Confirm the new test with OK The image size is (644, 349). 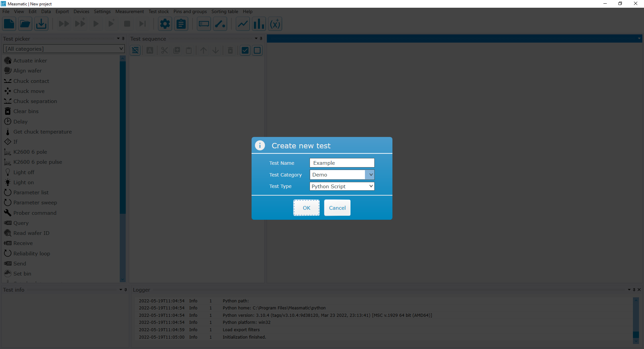[x=307, y=208]
